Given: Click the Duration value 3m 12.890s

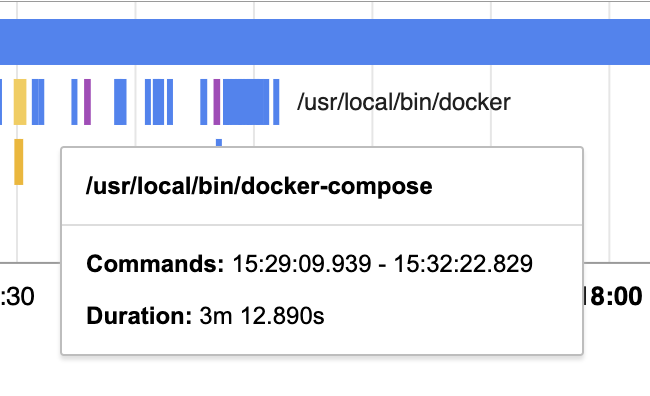Looking at the screenshot, I should point(262,316).
